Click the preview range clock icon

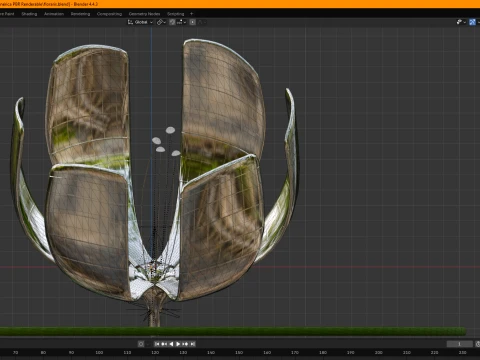478,344
